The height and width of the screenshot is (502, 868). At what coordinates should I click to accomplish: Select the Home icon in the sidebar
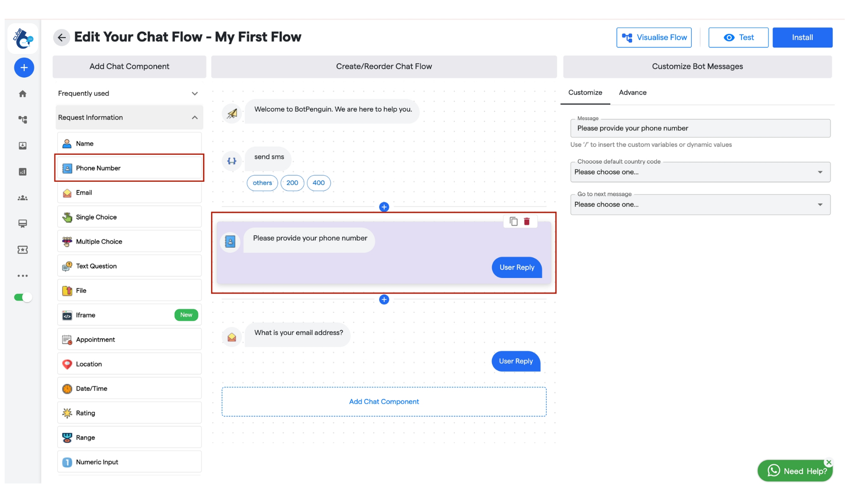point(22,93)
